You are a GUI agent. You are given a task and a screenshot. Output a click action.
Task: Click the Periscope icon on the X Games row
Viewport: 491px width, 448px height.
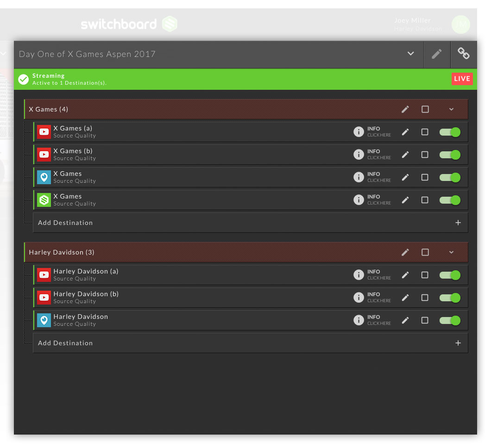point(44,177)
